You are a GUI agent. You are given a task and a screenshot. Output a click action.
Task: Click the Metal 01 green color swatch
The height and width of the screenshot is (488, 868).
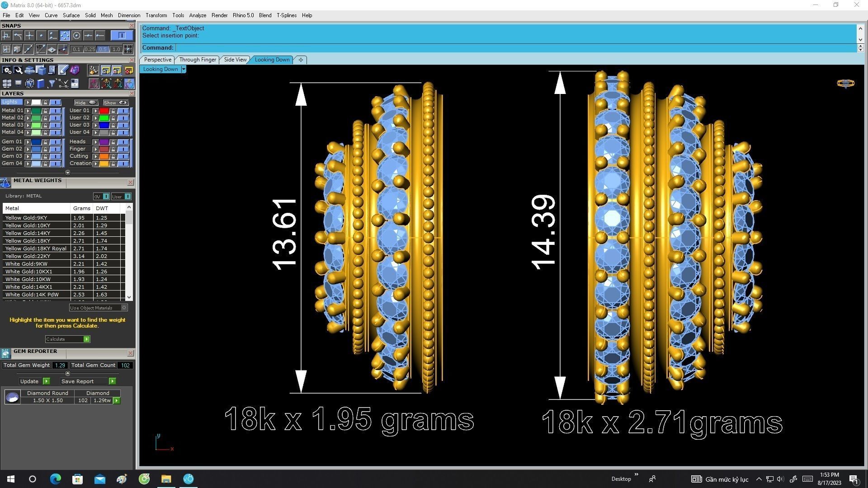click(x=36, y=111)
